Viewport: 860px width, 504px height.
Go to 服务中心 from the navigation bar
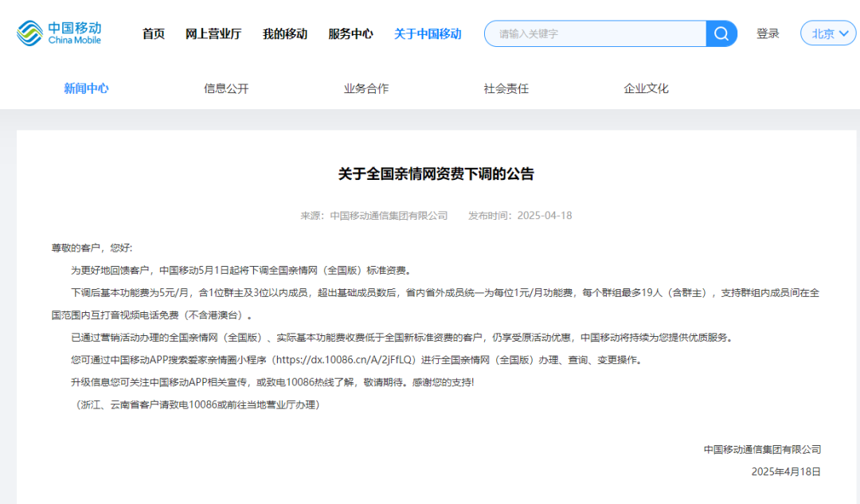350,33
